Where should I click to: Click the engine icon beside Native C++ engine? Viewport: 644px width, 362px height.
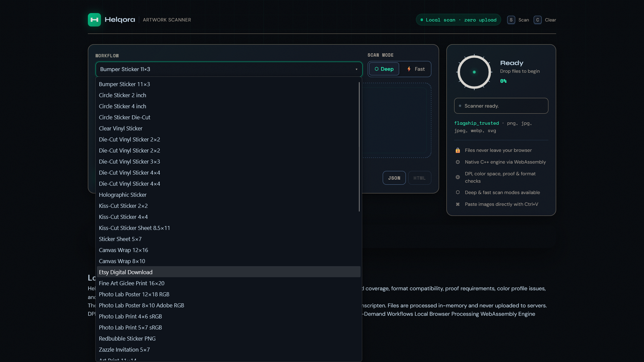click(x=458, y=162)
